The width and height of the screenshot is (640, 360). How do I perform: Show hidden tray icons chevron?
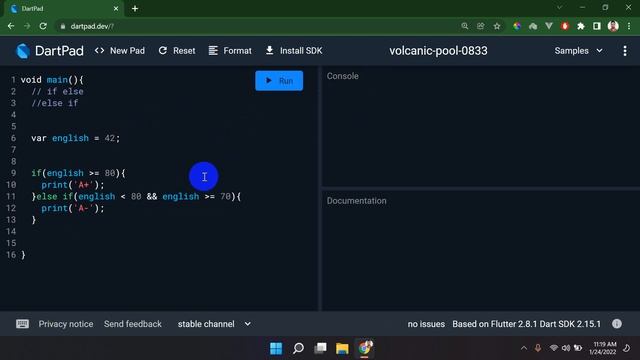coord(524,348)
